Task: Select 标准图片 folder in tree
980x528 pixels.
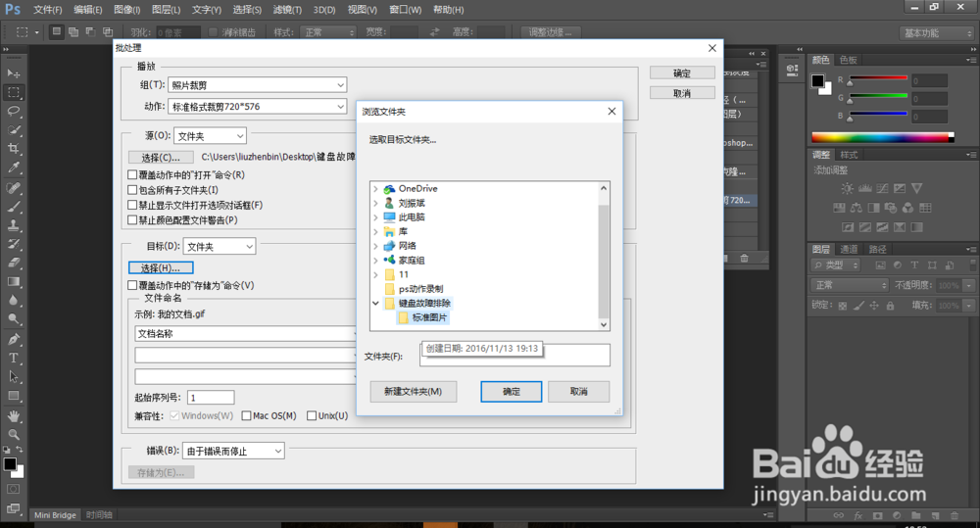Action: pyautogui.click(x=423, y=317)
